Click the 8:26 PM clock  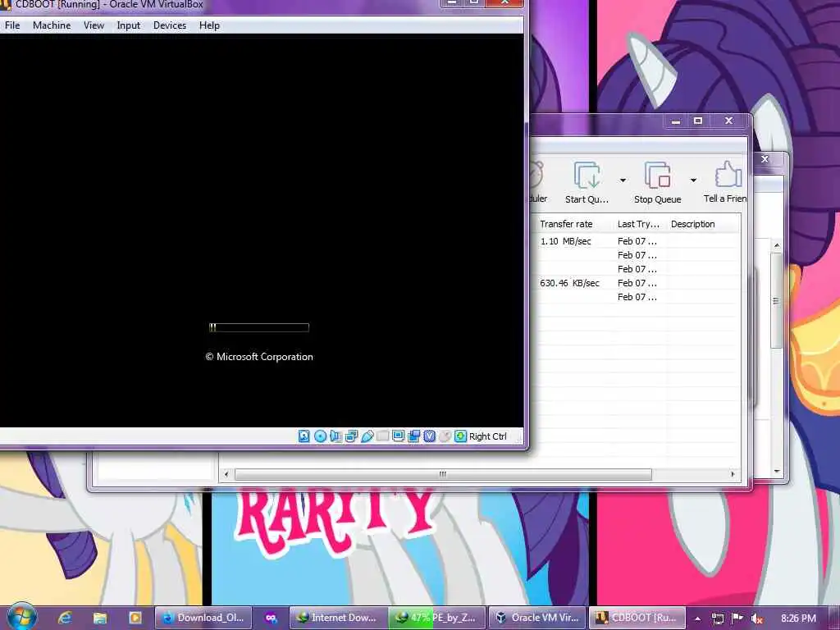pos(798,619)
